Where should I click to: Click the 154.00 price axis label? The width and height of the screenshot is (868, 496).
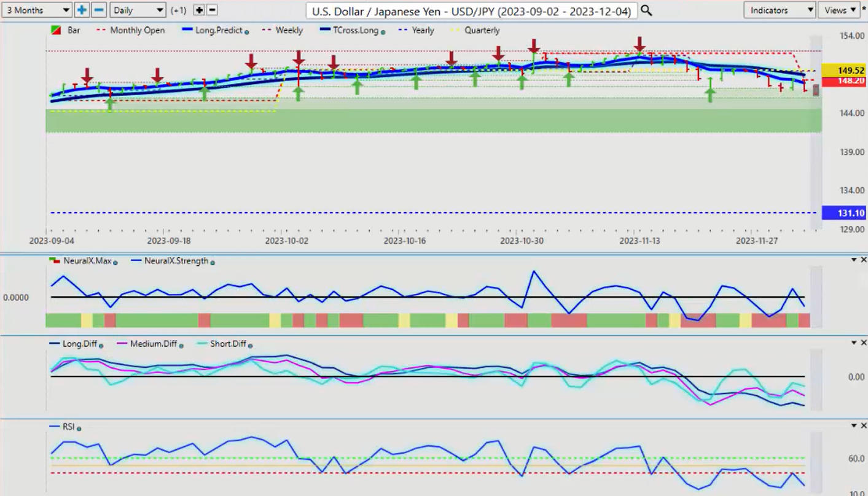[x=851, y=36]
